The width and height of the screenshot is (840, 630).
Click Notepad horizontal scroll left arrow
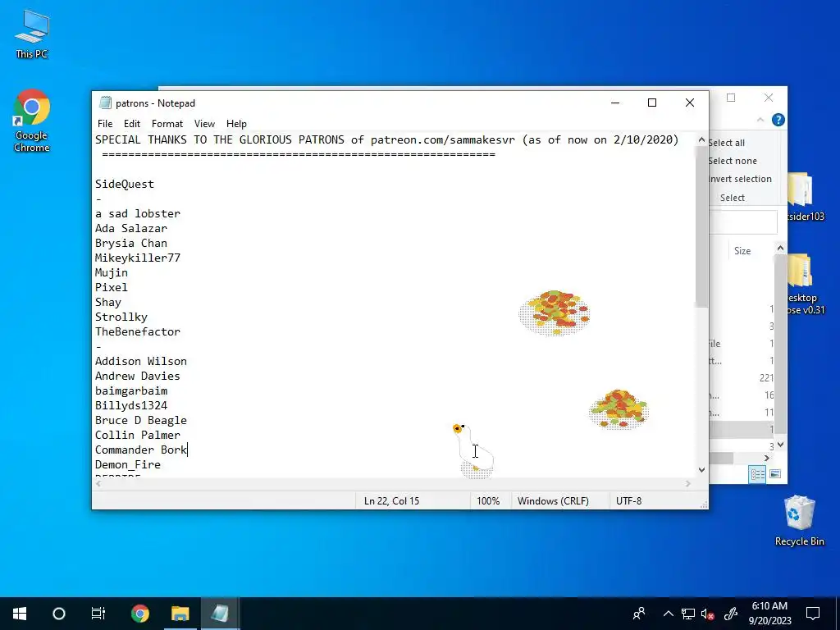click(98, 484)
